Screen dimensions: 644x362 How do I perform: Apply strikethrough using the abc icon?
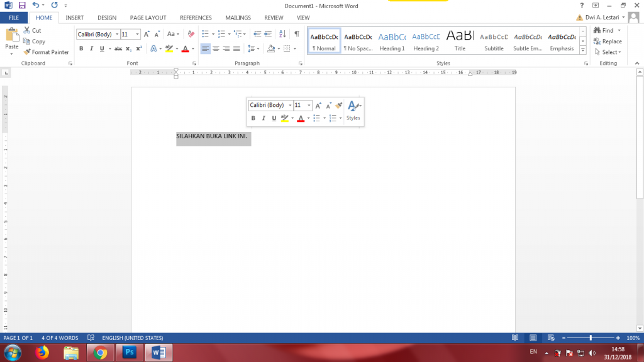tap(118, 48)
